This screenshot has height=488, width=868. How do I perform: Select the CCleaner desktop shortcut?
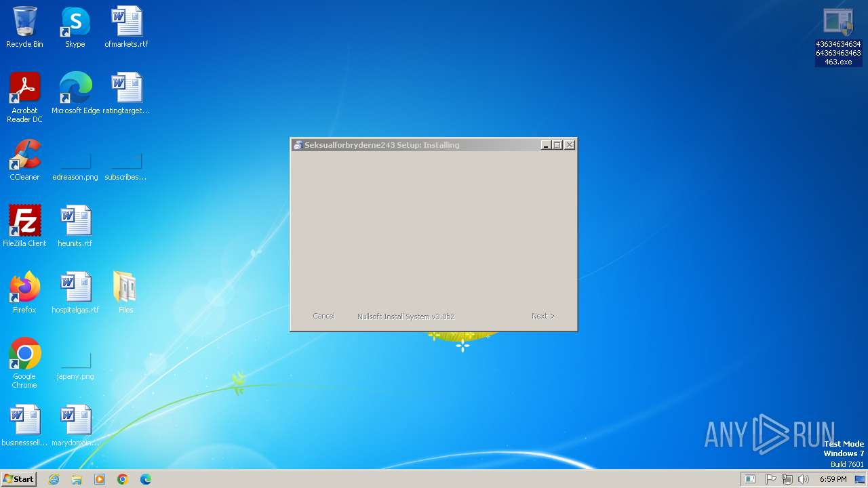pos(24,160)
